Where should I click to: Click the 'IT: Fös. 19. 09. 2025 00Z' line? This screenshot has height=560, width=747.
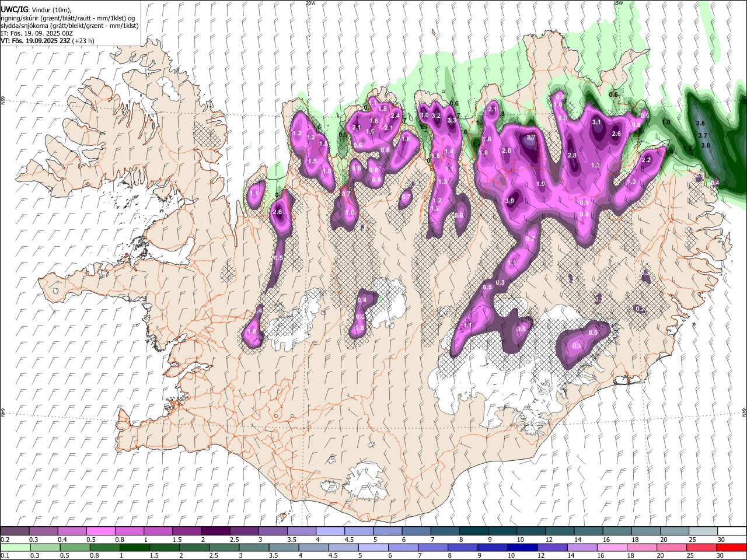37,33
